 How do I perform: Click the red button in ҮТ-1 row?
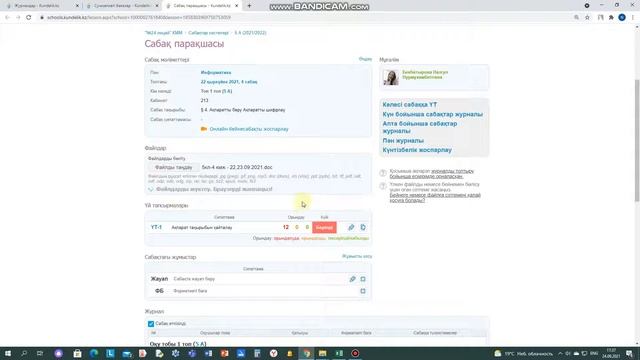tap(324, 227)
